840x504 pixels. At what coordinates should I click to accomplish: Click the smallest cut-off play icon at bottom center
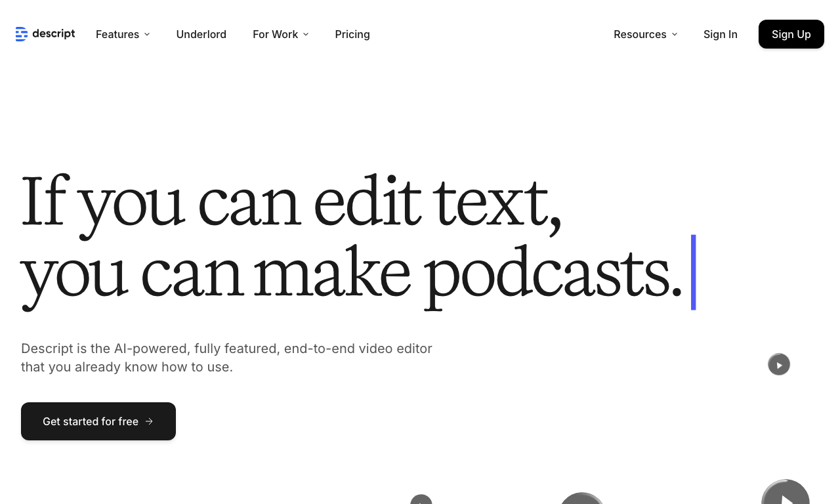pyautogui.click(x=421, y=499)
